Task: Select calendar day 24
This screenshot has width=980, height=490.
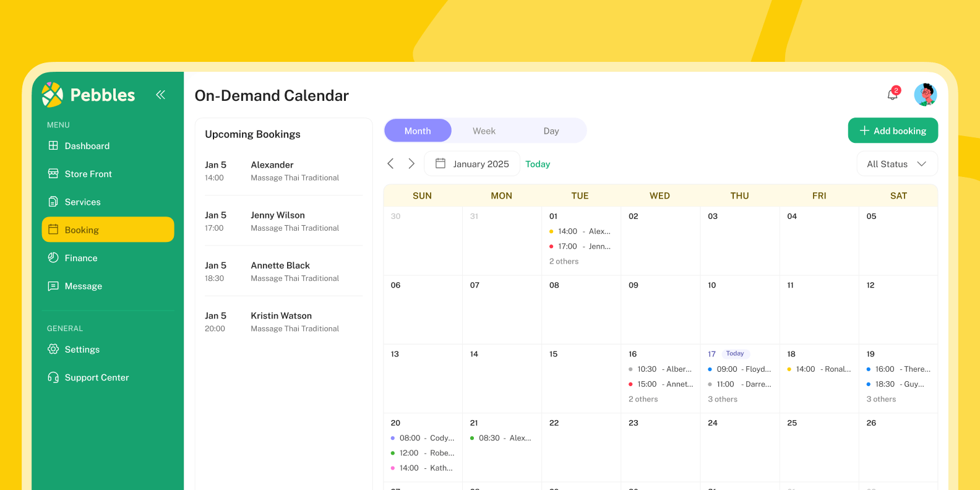Action: 740,448
